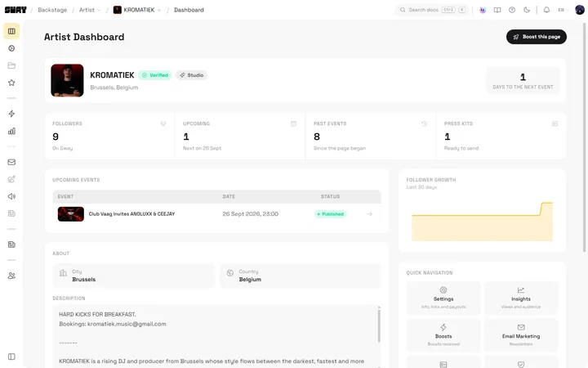Open the KROMATIEK artist switcher dropdown
The image size is (588, 368).
[137, 10]
